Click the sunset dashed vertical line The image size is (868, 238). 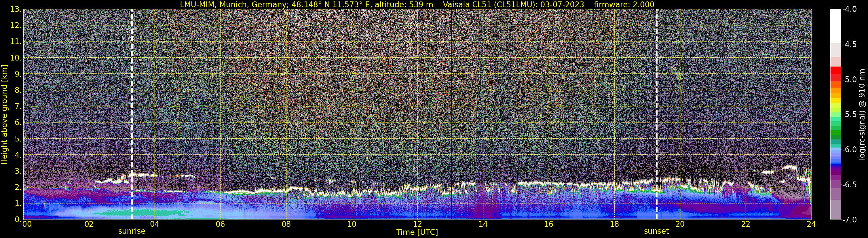657,114
